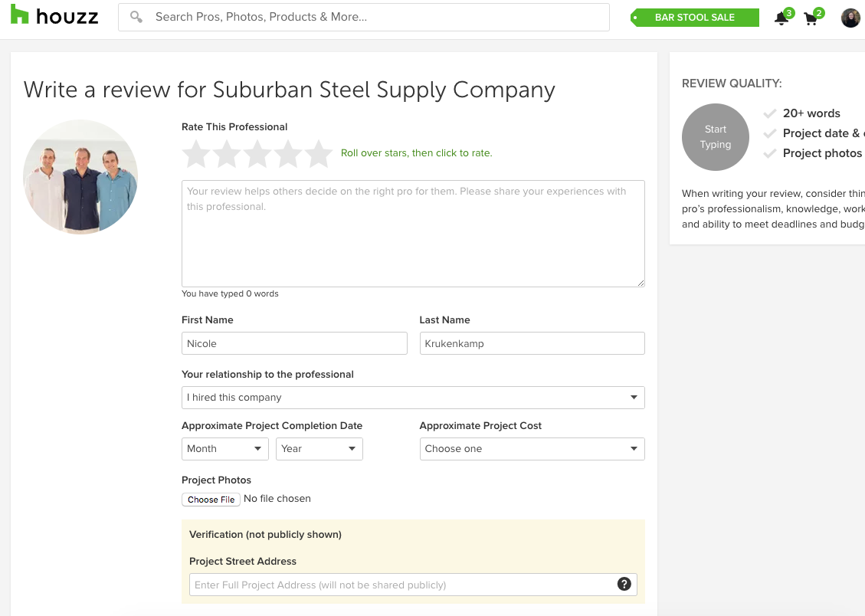Click 'No file chosen' text
Image resolution: width=865 pixels, height=616 pixels.
pos(277,499)
